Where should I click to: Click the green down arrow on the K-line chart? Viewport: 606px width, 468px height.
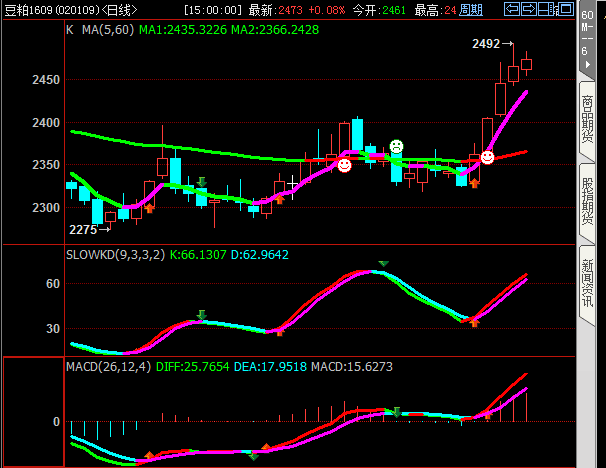pyautogui.click(x=201, y=182)
